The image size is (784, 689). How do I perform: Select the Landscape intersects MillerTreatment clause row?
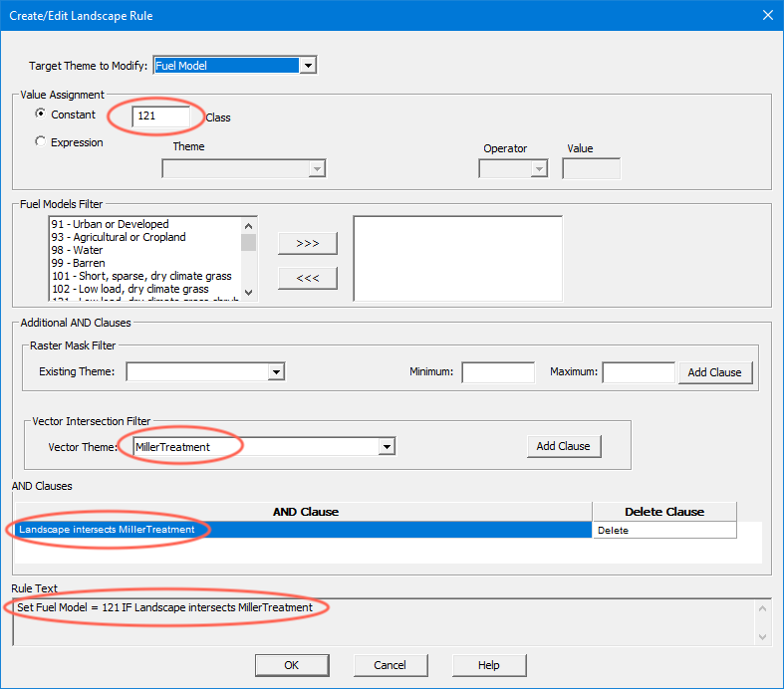(x=303, y=530)
